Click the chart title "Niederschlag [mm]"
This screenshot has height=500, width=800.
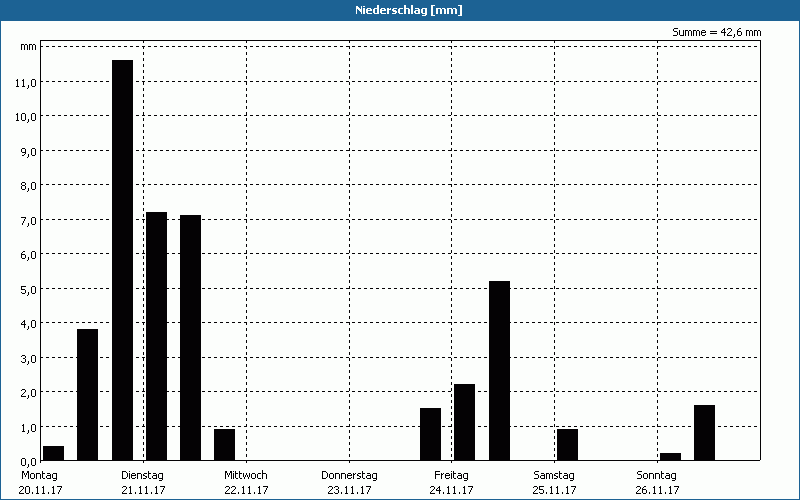coord(409,10)
